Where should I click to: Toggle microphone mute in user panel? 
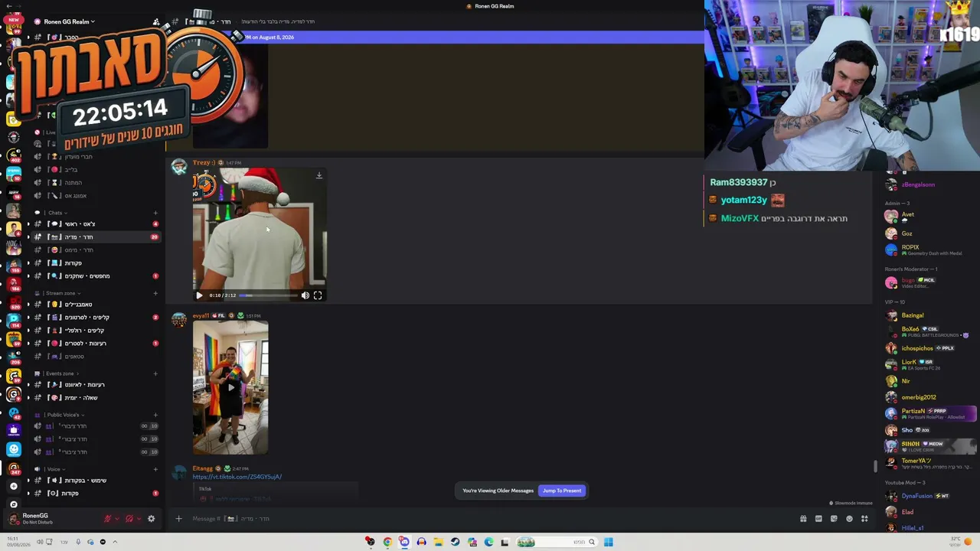[108, 519]
